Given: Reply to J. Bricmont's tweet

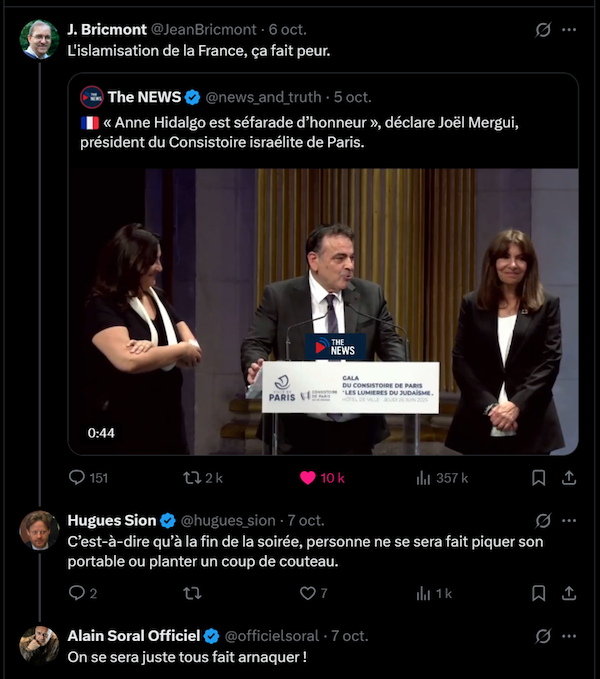Looking at the screenshot, I should pos(77,478).
